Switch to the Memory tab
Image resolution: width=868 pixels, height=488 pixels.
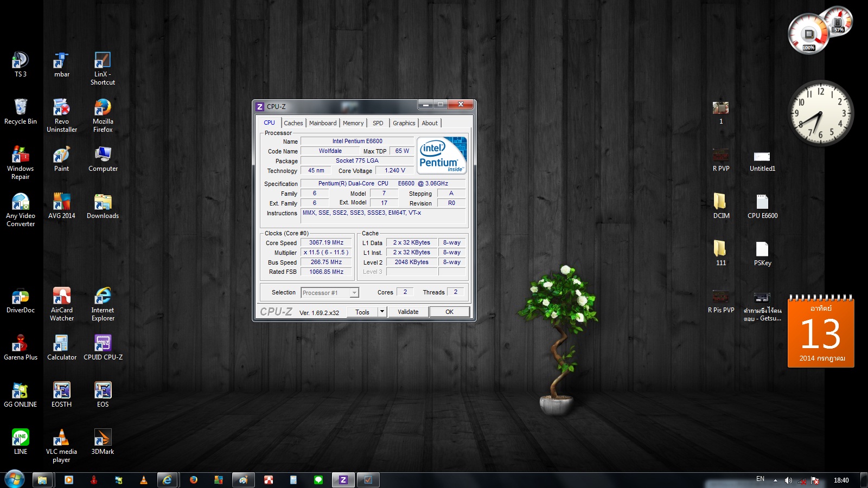coord(353,123)
